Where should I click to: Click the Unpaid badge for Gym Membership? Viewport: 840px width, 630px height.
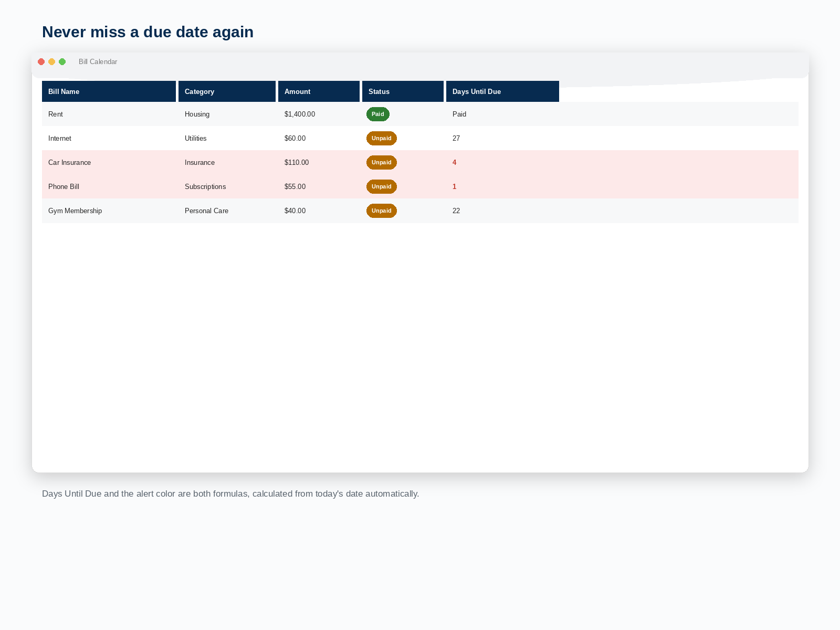(x=382, y=211)
